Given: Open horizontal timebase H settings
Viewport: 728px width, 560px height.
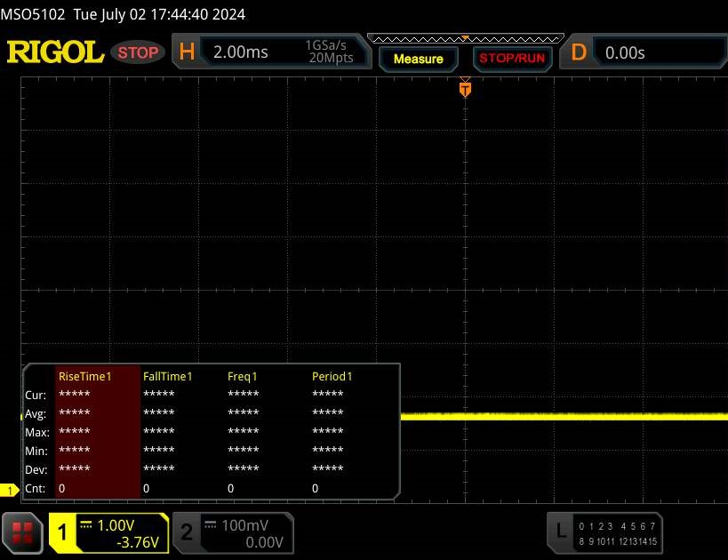Looking at the screenshot, I should click(187, 52).
